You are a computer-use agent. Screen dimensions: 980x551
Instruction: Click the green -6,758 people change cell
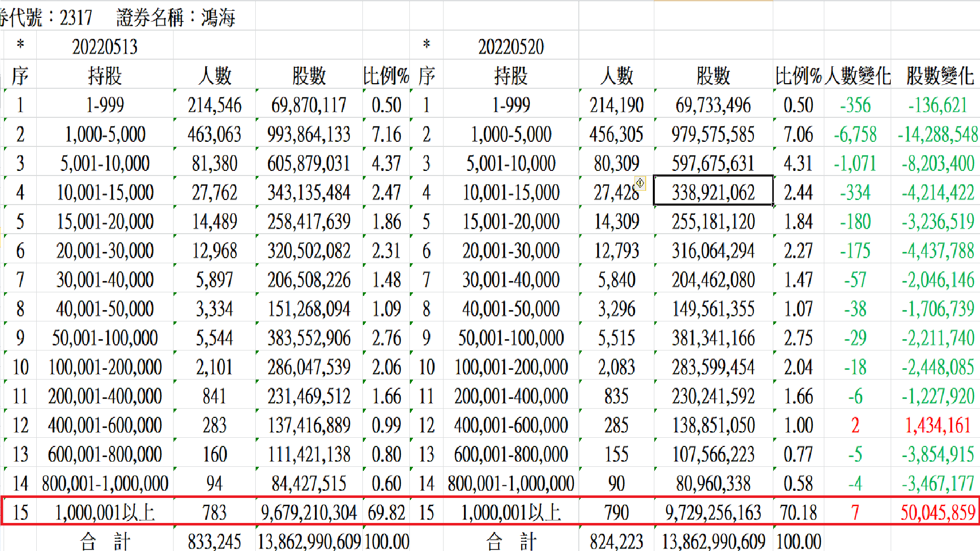pyautogui.click(x=855, y=134)
